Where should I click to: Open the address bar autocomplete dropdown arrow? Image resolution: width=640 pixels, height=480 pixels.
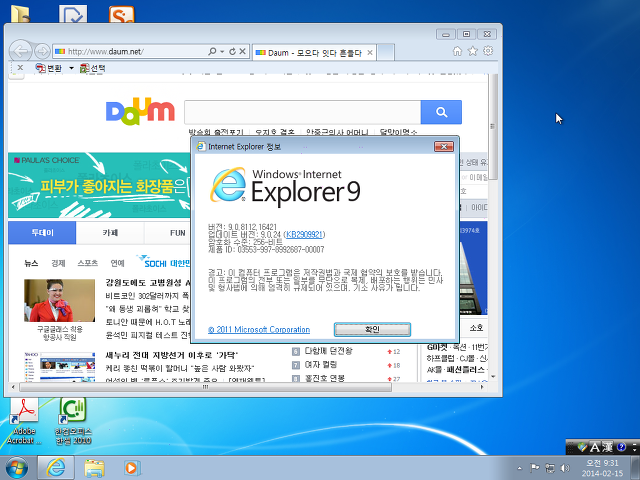222,51
